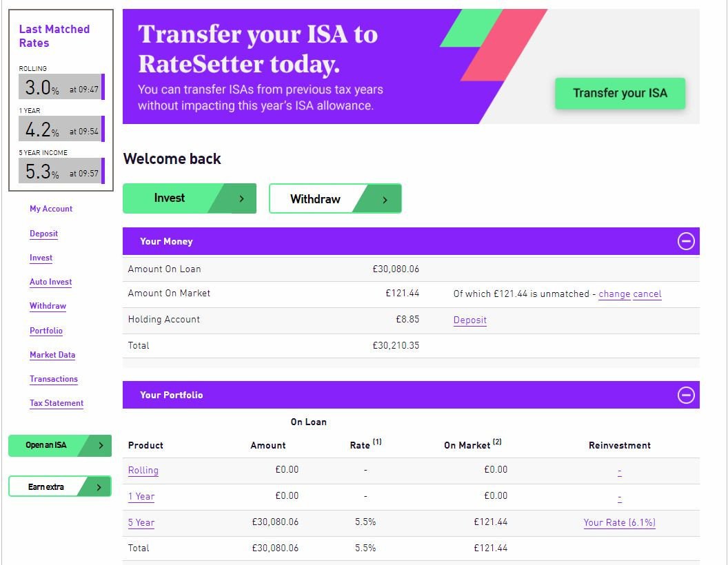Open the 5 Year product link
Screen dimensions: 728x565
[x=141, y=523]
